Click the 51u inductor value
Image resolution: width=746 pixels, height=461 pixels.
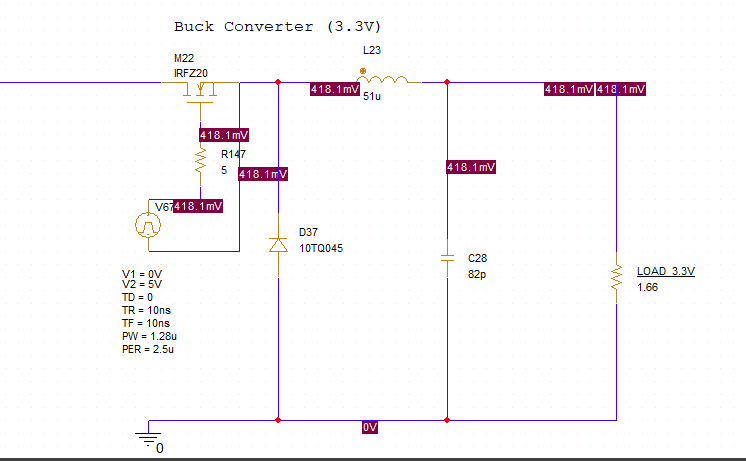point(372,96)
